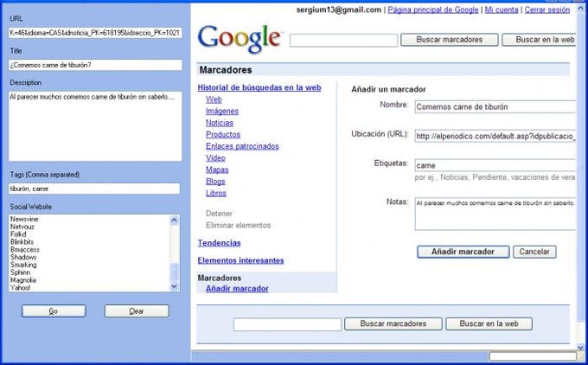Select Blinkbits in Social Website list

[22, 242]
